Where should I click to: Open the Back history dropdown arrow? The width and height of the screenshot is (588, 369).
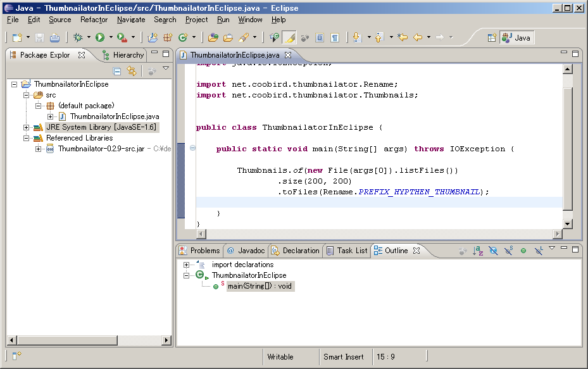coord(428,37)
